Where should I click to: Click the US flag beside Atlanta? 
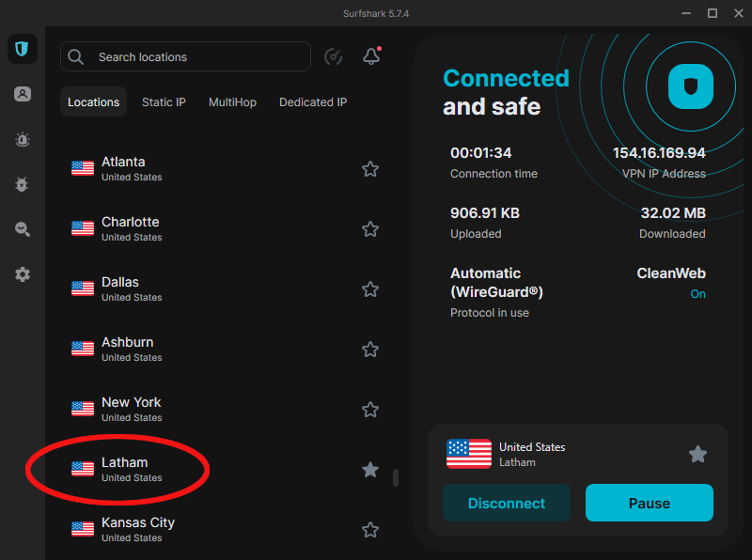tap(83, 168)
